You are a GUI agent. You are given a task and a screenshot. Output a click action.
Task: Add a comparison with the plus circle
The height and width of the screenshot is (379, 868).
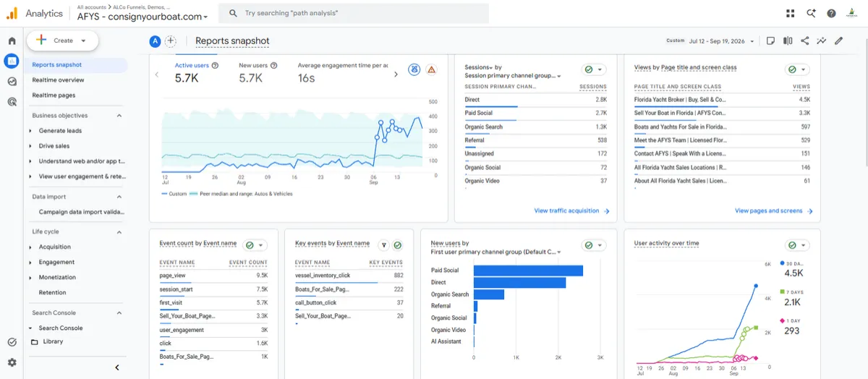tap(171, 41)
